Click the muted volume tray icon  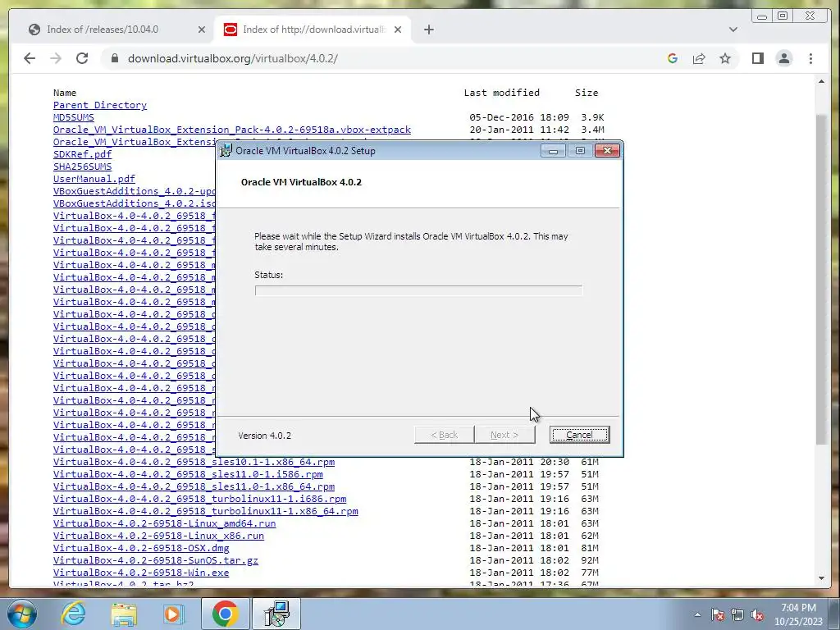[x=757, y=615]
